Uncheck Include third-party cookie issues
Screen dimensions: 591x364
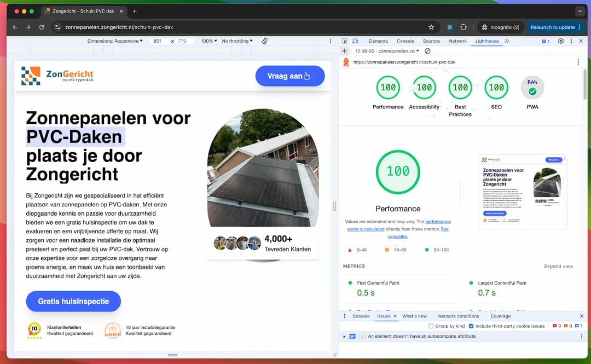(x=471, y=326)
